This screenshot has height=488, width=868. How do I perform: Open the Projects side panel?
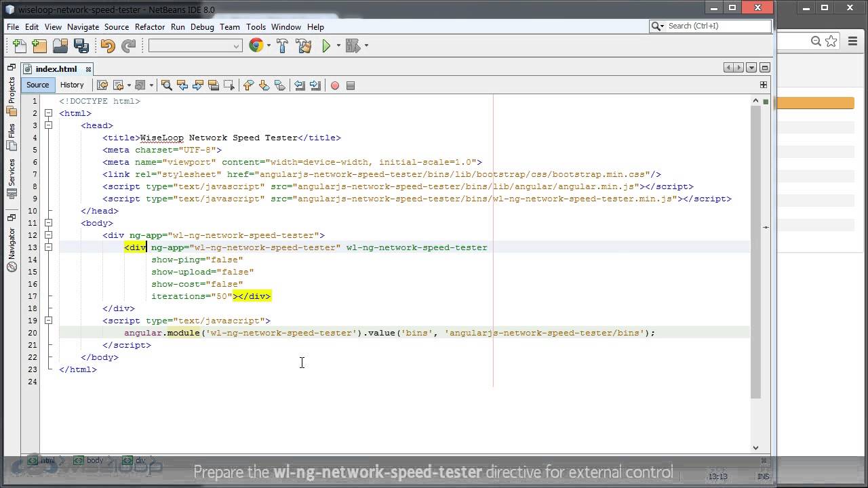click(x=12, y=95)
